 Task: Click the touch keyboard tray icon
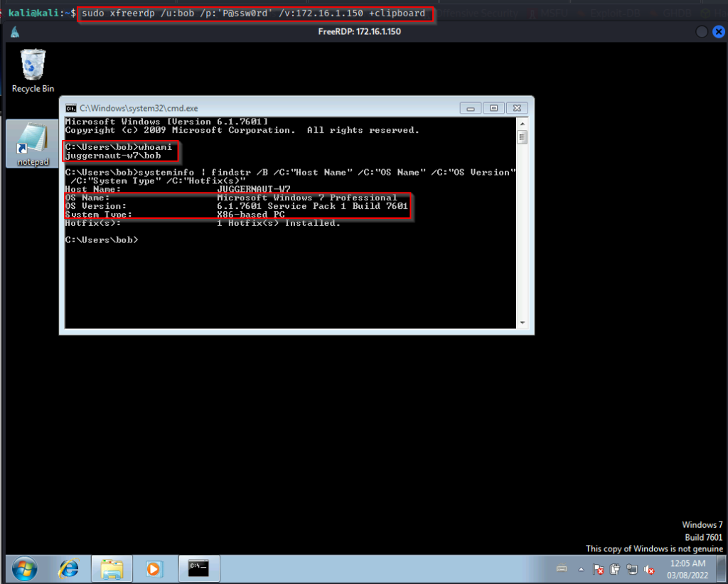pos(562,569)
